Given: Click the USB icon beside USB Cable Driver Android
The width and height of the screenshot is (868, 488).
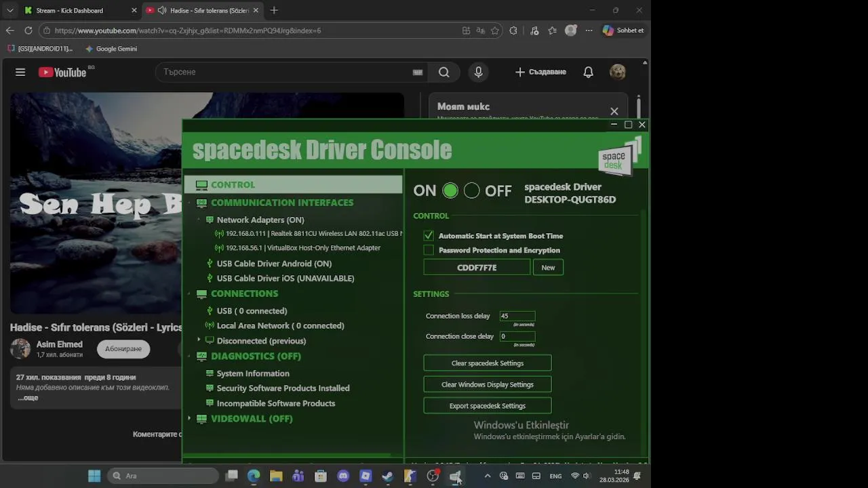Looking at the screenshot, I should pos(210,264).
